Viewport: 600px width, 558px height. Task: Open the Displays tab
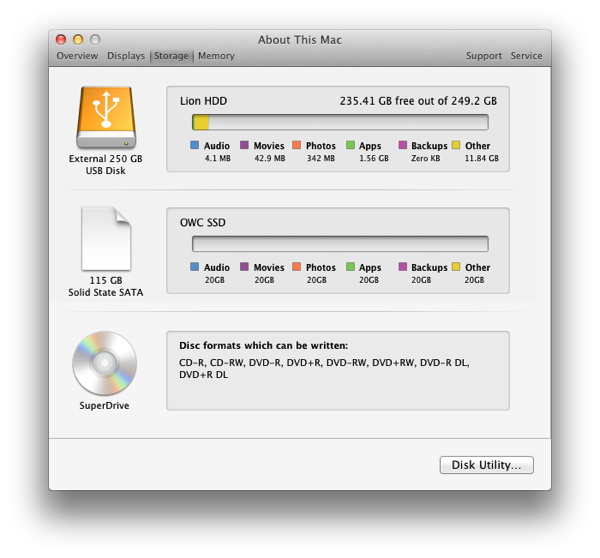click(126, 56)
